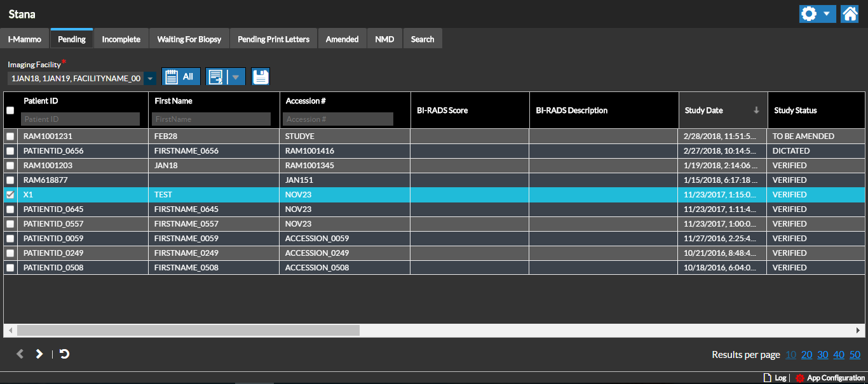
Task: Open the export button dropdown arrow
Action: (236, 77)
